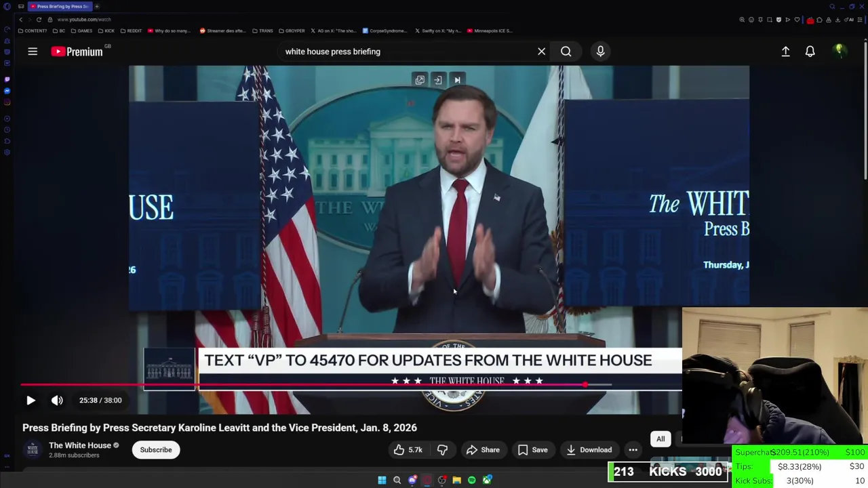Open a new browser tab with plus
This screenshot has width=868, height=488.
pyautogui.click(x=96, y=6)
